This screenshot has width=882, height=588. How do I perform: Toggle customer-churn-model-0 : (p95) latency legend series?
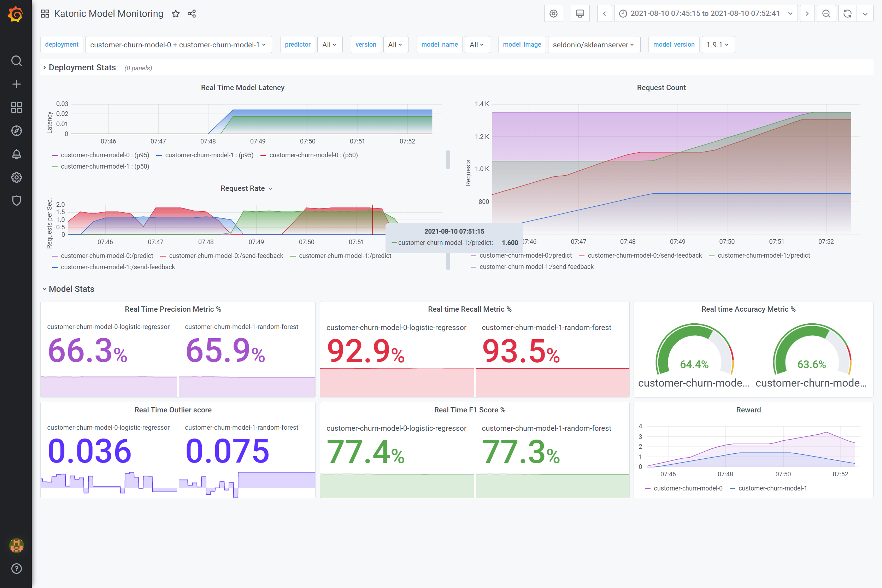coord(105,155)
